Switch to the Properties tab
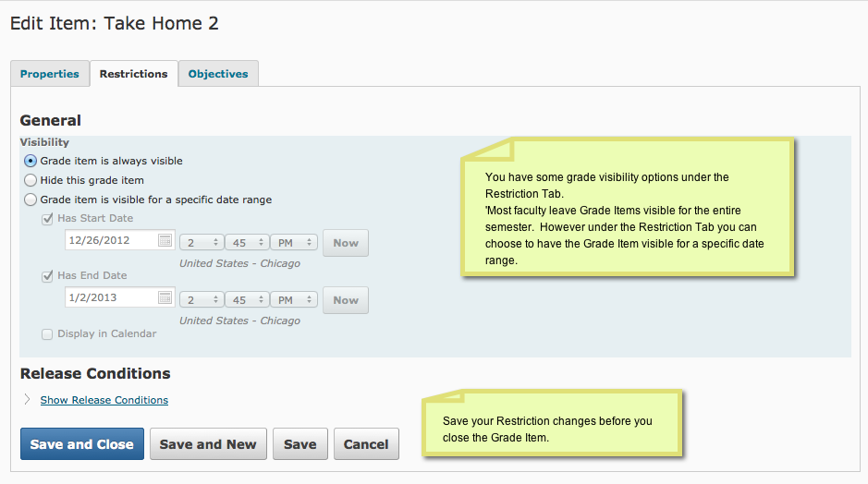This screenshot has height=484, width=868. [x=50, y=74]
